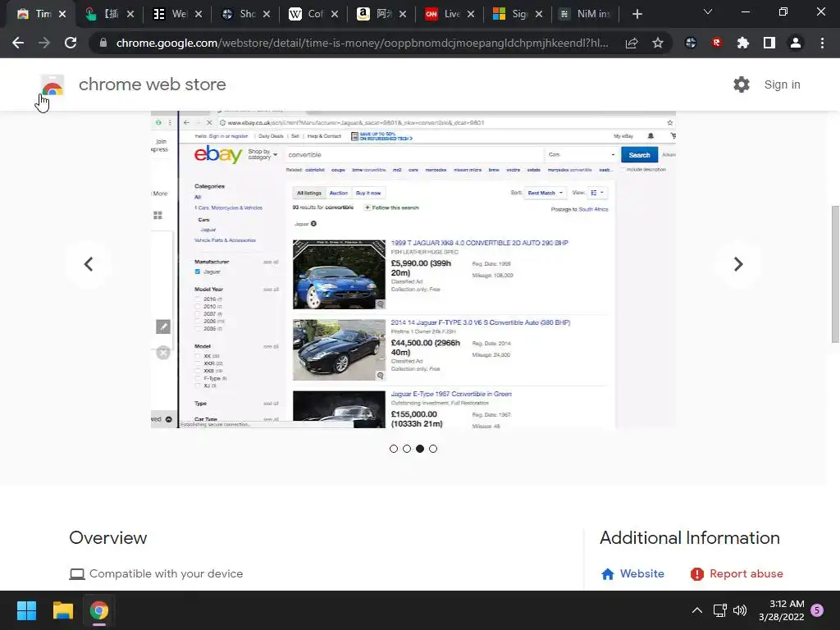Show first screenshot via first dot
Viewport: 840px width, 630px height.
pyautogui.click(x=394, y=449)
